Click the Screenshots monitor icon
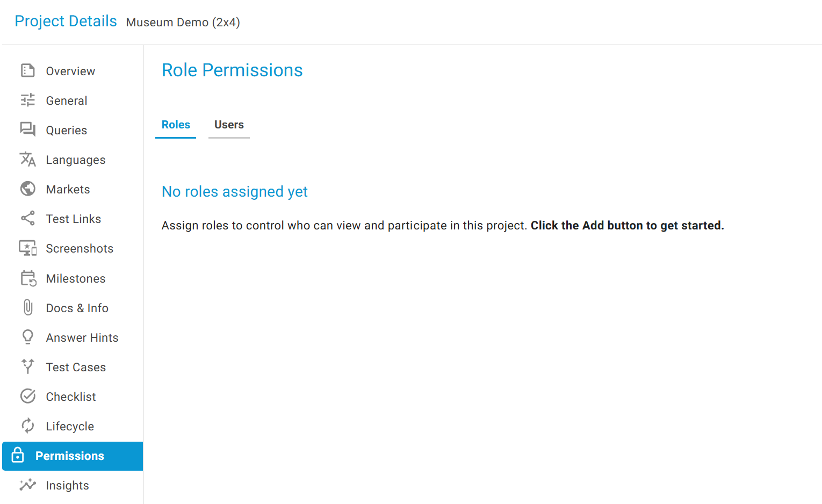The height and width of the screenshot is (504, 822). 28,248
